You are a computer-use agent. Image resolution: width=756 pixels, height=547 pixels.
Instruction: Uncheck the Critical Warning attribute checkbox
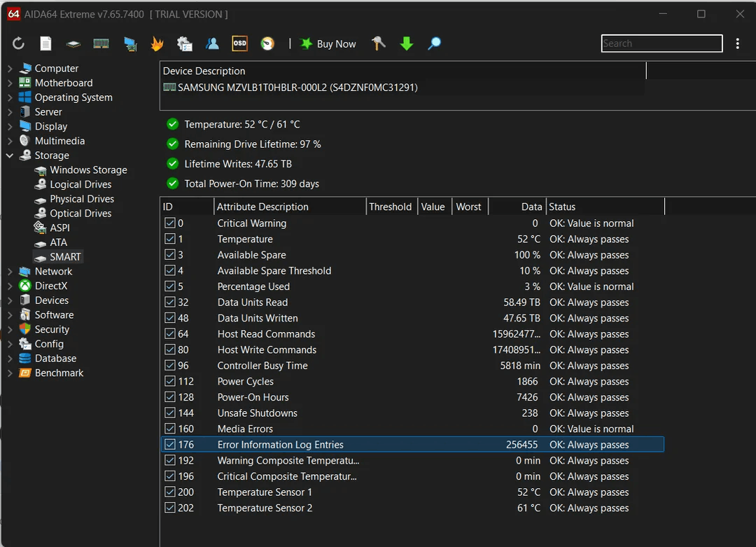(169, 223)
